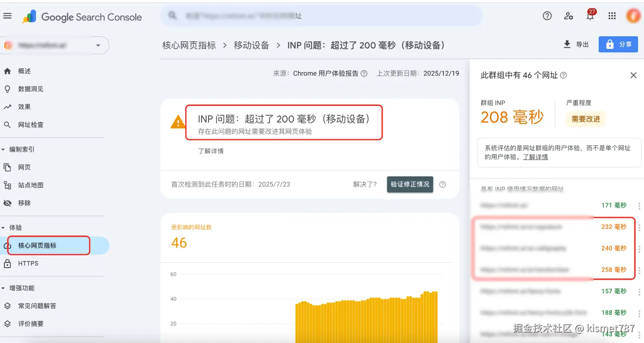
Task: Click help icon next to Chrome 用户体验报告
Action: (x=364, y=74)
